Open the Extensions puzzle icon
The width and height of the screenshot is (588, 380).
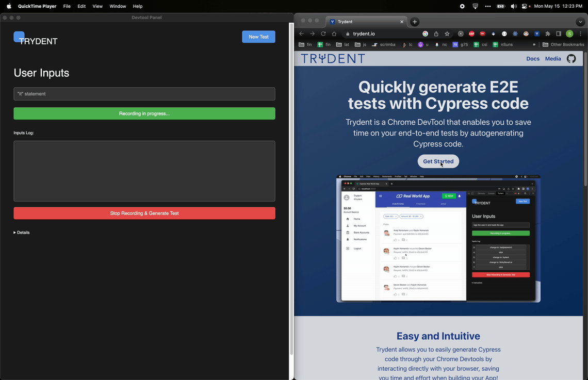(548, 34)
